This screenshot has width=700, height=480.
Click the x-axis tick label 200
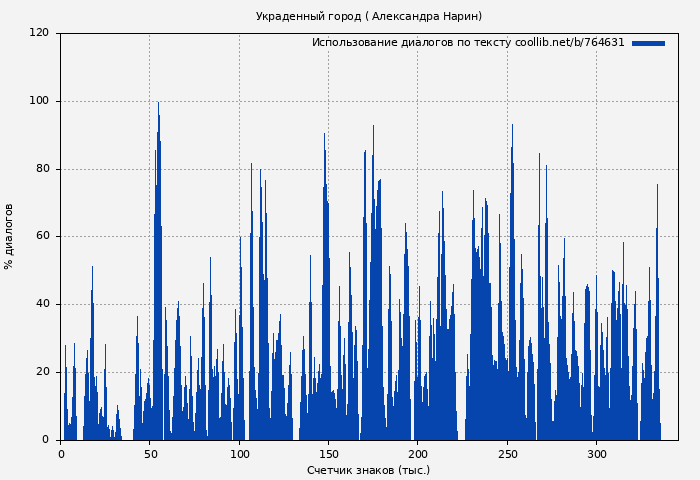(x=417, y=454)
